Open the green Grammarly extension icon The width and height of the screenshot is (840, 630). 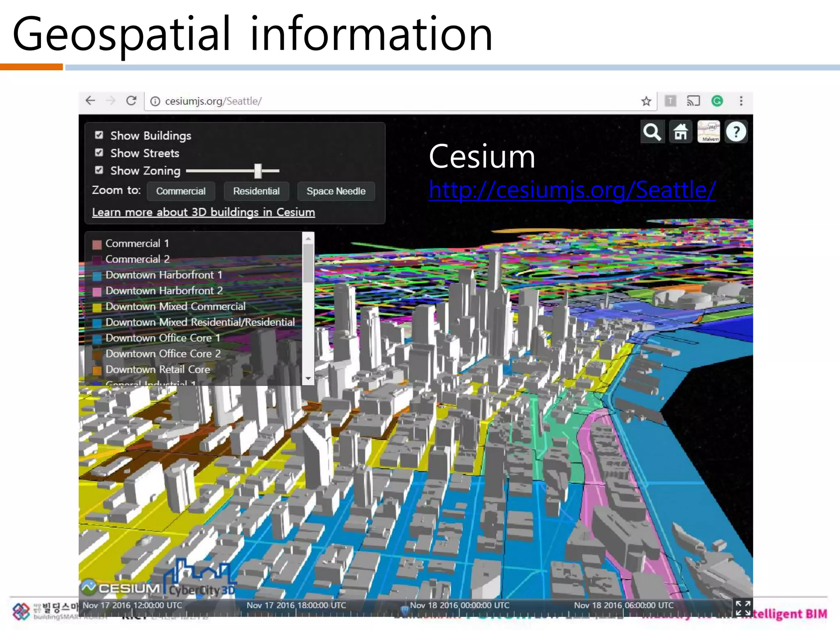[717, 100]
